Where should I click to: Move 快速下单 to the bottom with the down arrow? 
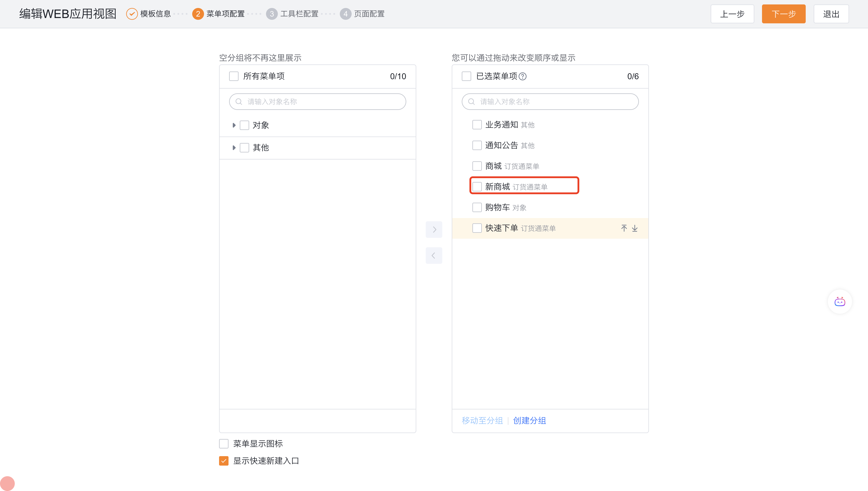pyautogui.click(x=635, y=228)
